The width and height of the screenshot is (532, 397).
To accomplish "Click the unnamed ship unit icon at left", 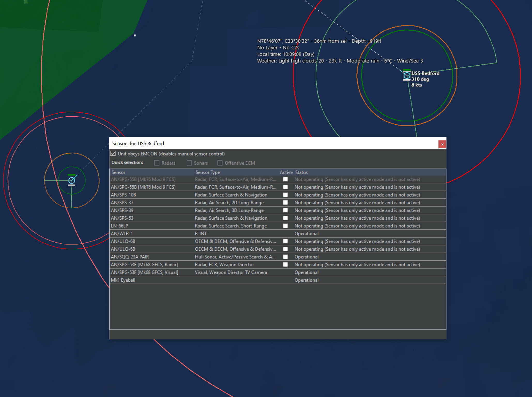I will click(72, 180).
